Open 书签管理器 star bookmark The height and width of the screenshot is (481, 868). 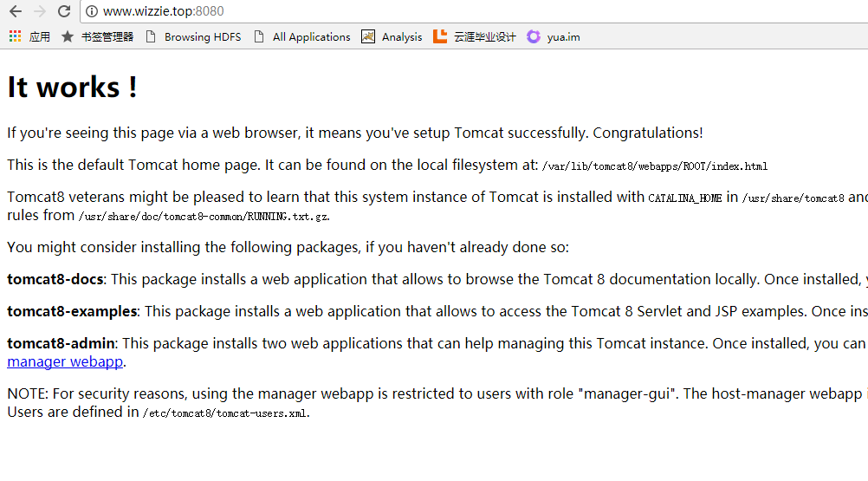[x=68, y=36]
